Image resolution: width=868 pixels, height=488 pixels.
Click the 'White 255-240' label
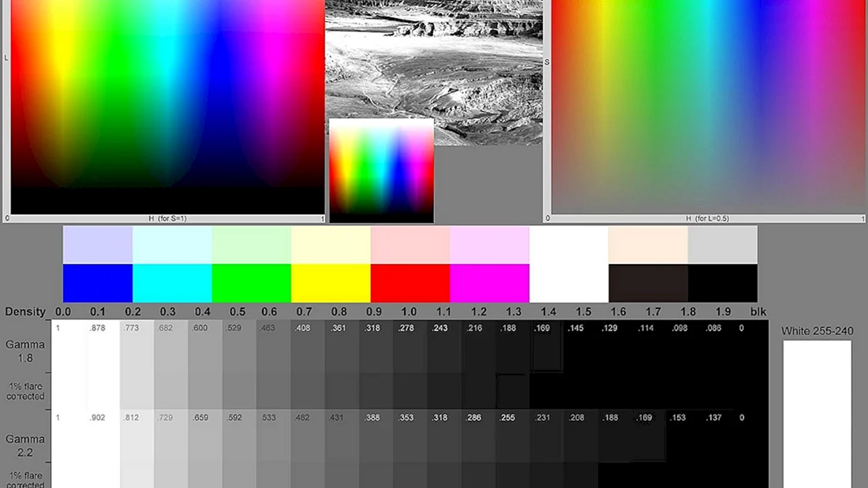pyautogui.click(x=817, y=331)
